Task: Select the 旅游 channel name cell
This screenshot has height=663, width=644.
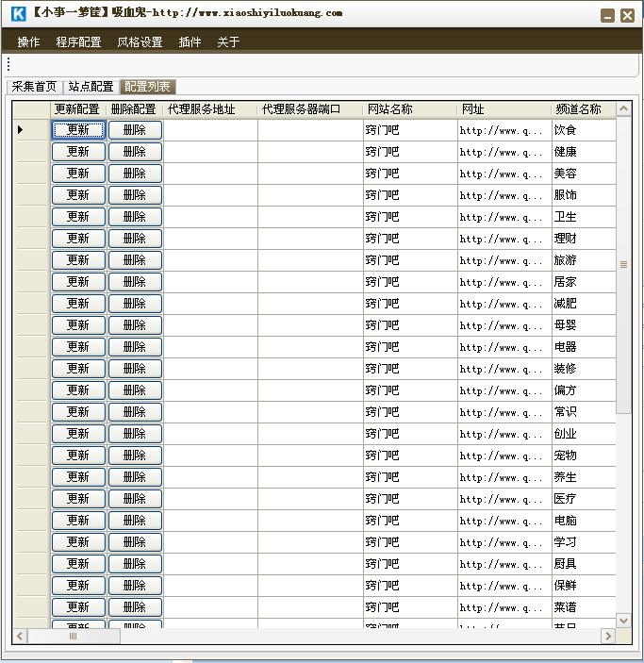Action: point(584,260)
